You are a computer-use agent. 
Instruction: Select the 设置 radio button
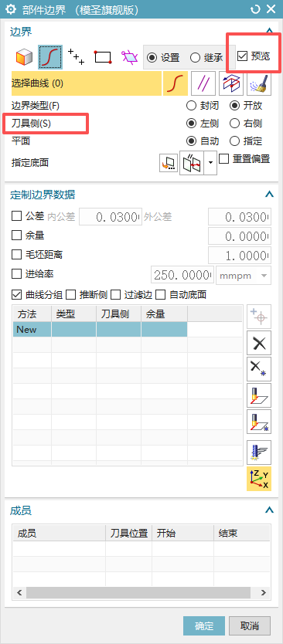click(152, 57)
